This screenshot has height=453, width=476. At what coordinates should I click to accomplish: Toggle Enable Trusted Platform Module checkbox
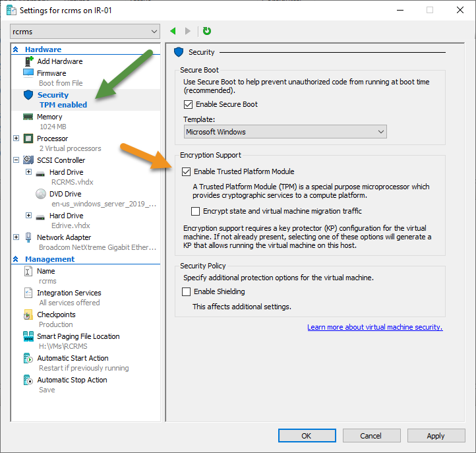(186, 172)
